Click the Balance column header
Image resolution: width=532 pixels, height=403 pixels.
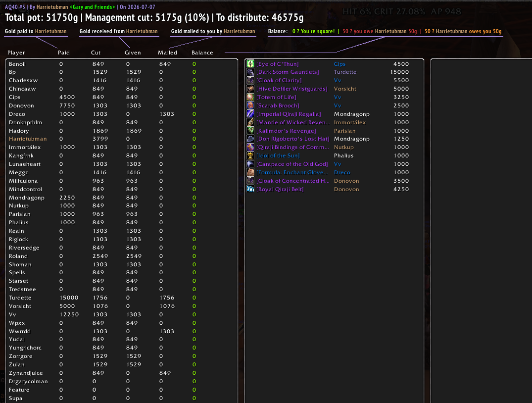click(202, 52)
